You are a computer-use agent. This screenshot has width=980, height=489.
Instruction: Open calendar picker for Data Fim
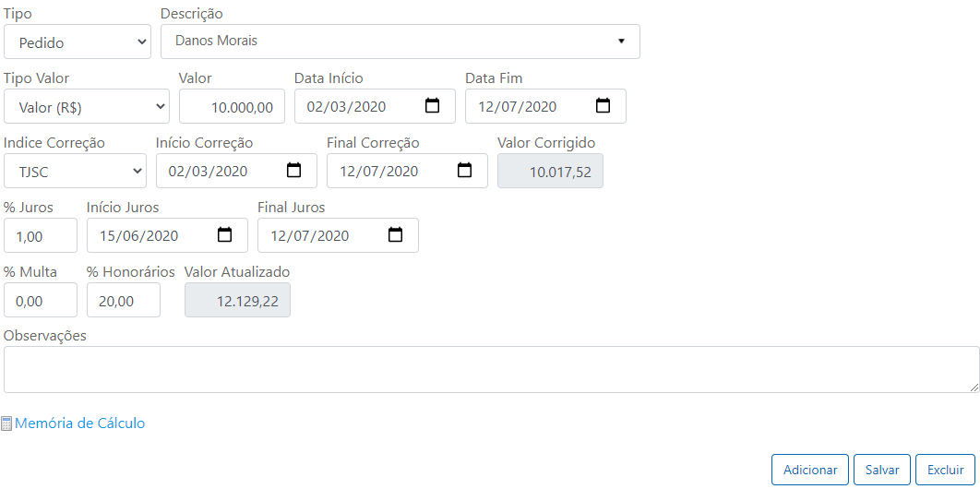click(x=603, y=105)
